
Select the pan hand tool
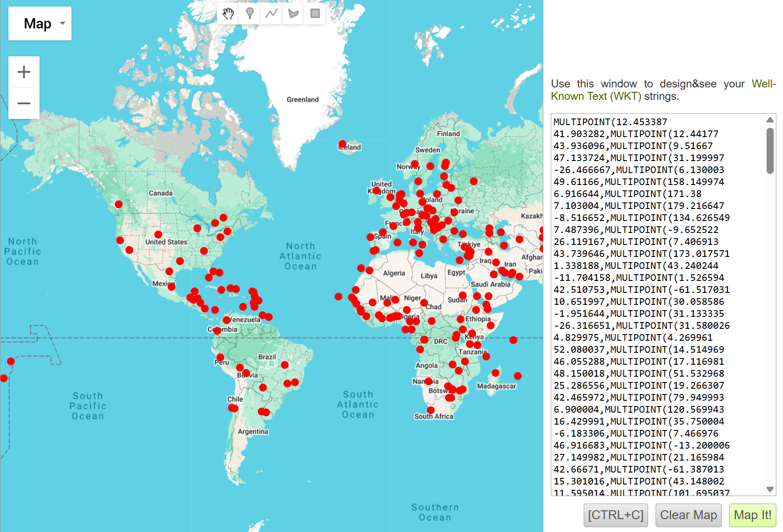tap(228, 13)
